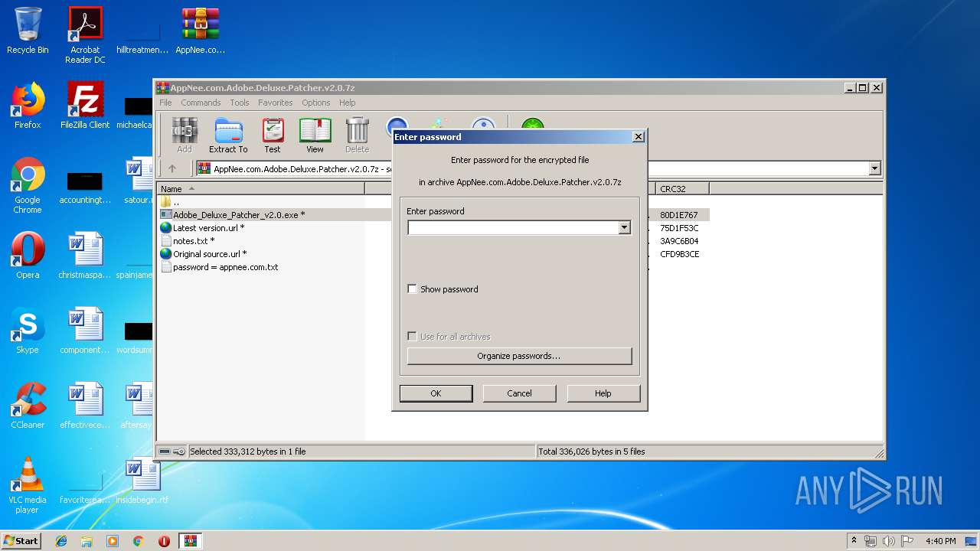The image size is (980, 551).
Task: Open the Commands menu
Action: tap(201, 103)
